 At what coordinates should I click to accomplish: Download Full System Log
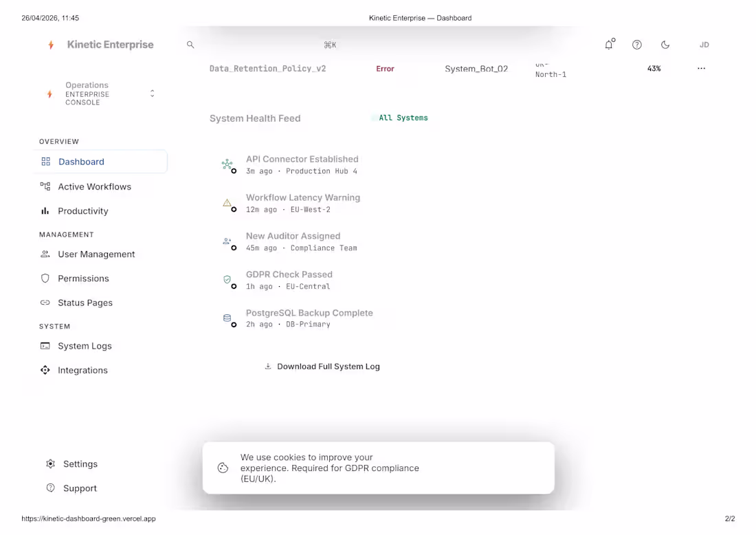[x=322, y=367]
